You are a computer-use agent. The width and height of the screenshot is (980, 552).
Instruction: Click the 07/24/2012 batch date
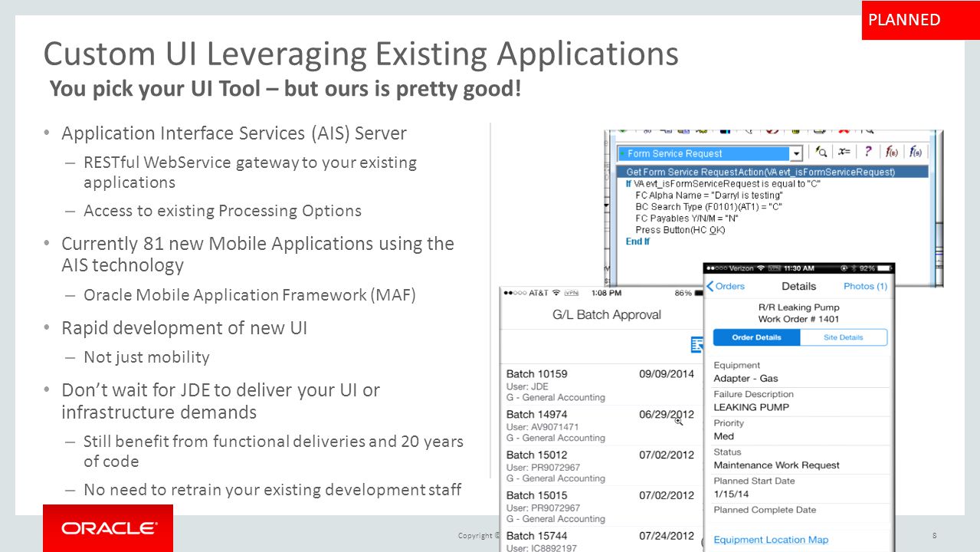point(667,536)
